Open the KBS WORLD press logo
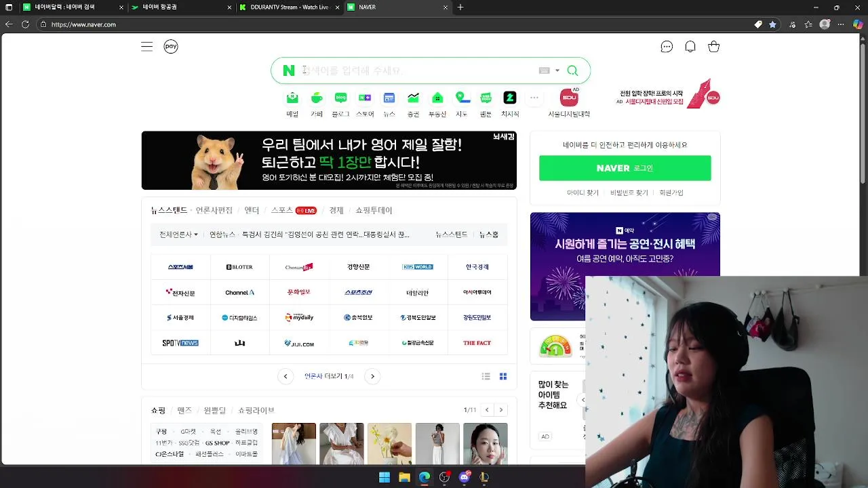Viewport: 868px width, 488px height. tap(418, 267)
